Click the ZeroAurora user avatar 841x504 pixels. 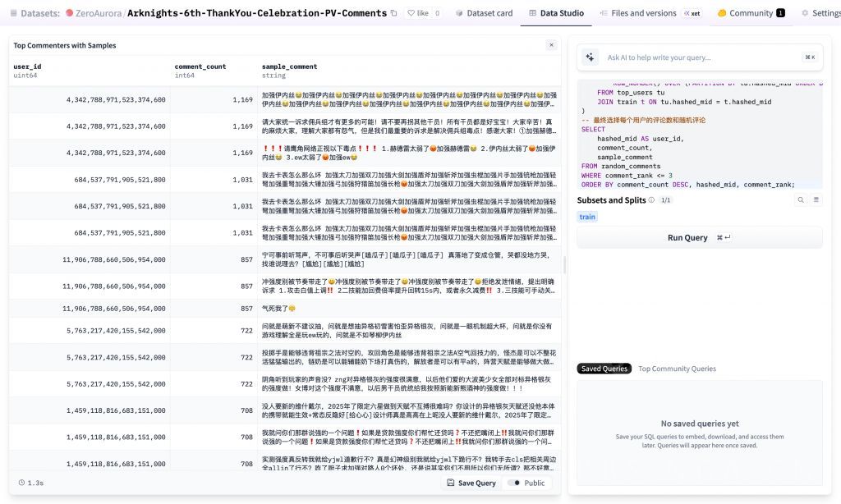[x=69, y=13]
